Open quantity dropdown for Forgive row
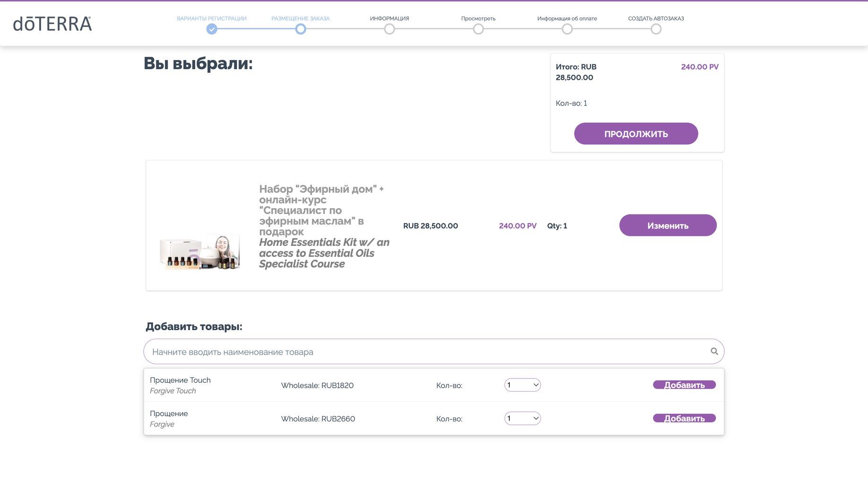Image resolution: width=868 pixels, height=490 pixels. [x=523, y=418]
